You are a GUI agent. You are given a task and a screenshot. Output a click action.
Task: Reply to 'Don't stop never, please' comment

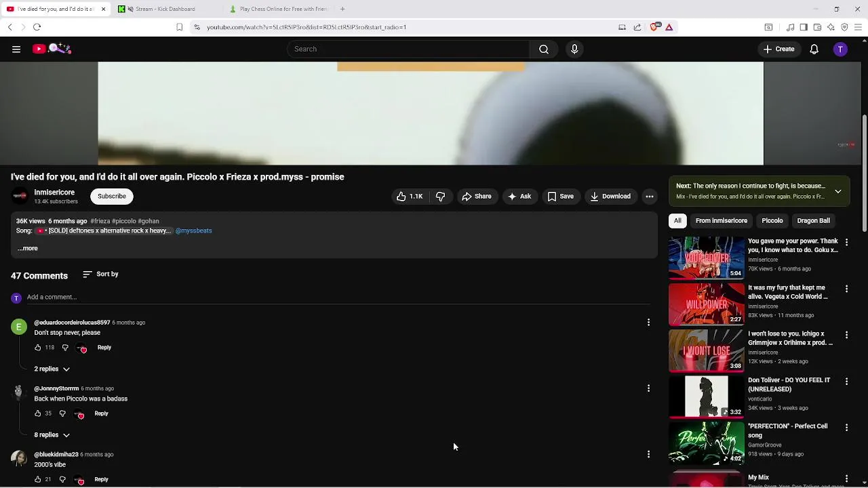pyautogui.click(x=104, y=348)
